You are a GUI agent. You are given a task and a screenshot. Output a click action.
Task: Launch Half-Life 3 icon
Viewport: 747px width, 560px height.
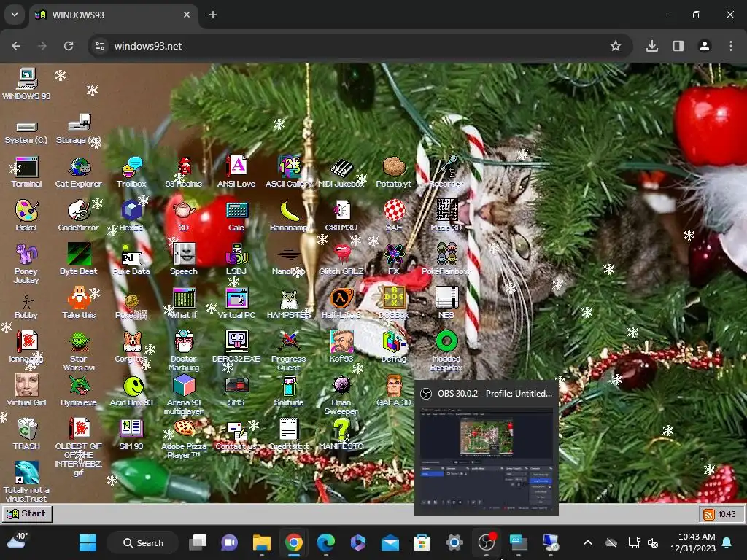(x=341, y=298)
